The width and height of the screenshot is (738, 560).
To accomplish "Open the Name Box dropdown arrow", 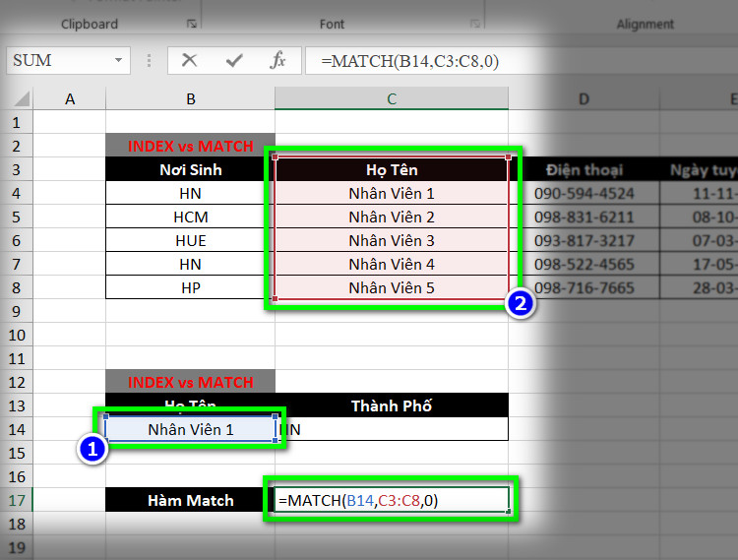I will pyautogui.click(x=119, y=60).
